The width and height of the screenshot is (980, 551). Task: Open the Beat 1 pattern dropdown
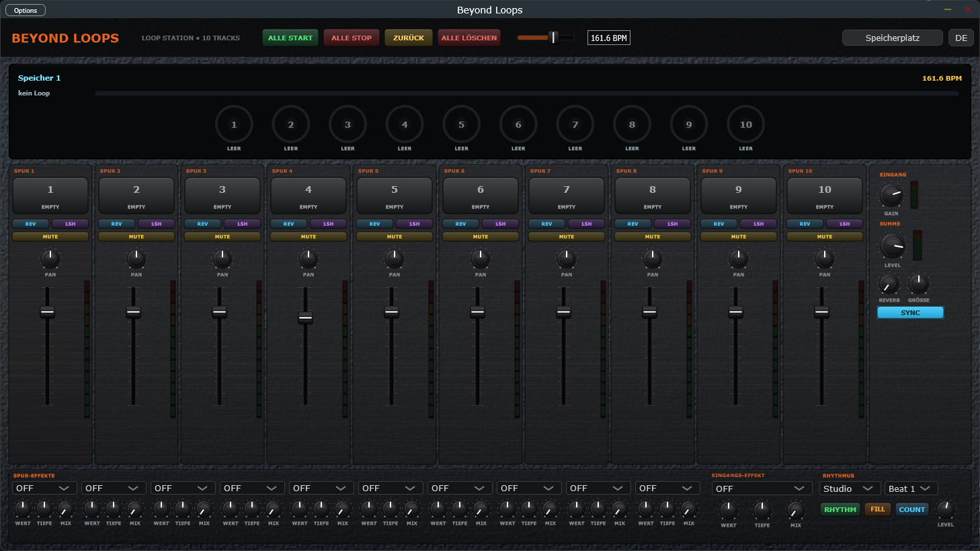coord(911,489)
